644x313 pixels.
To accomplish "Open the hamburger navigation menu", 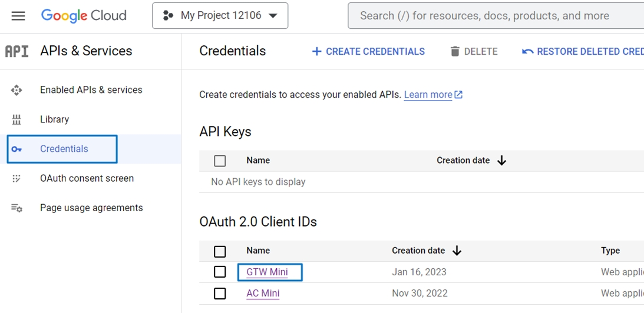I will [x=18, y=16].
